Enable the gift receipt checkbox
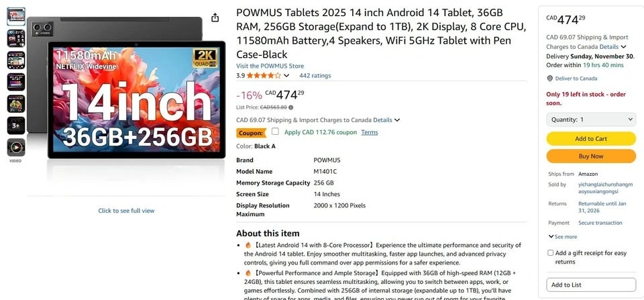 551,253
